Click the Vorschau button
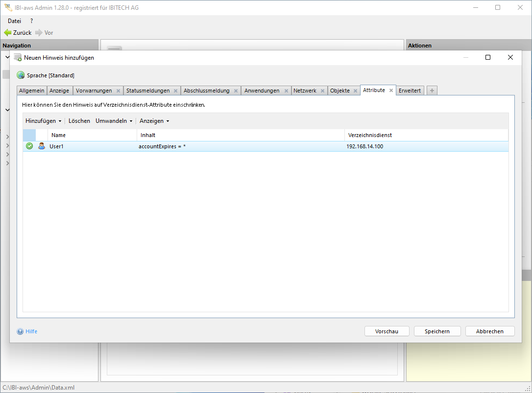This screenshot has width=532, height=393. (387, 331)
